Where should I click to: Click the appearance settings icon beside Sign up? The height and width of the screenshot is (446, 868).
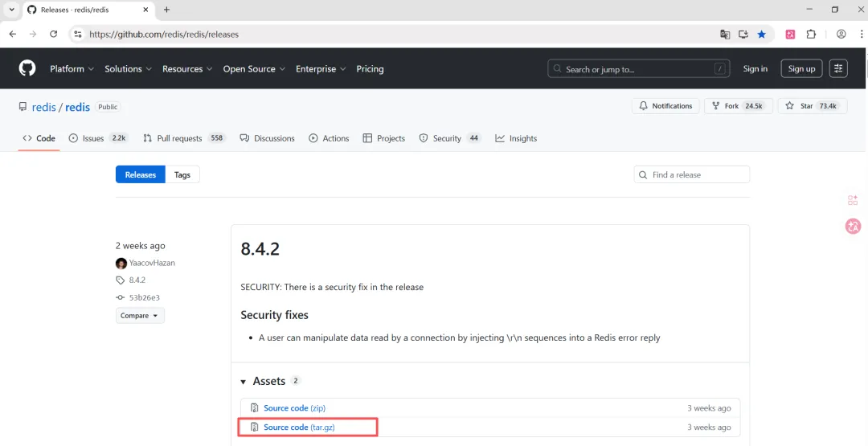click(x=838, y=68)
